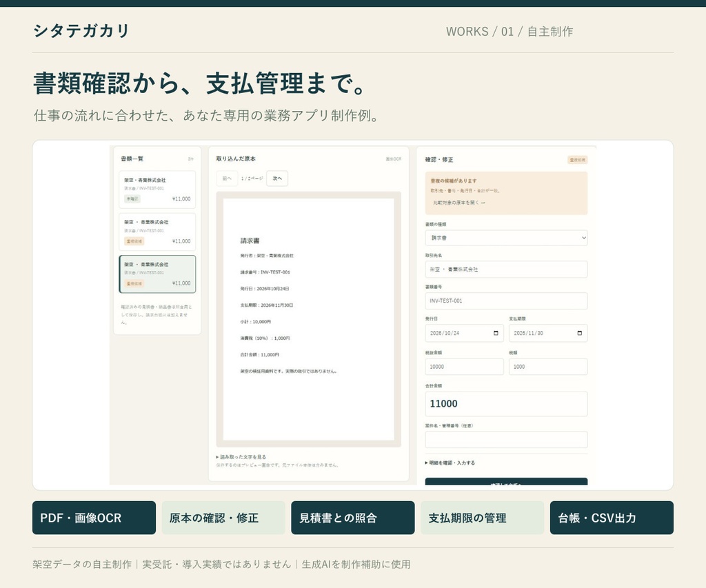Image resolution: width=706 pixels, height=588 pixels.
Task: Click the empty 案件名・管理番号 field
Action: [506, 439]
